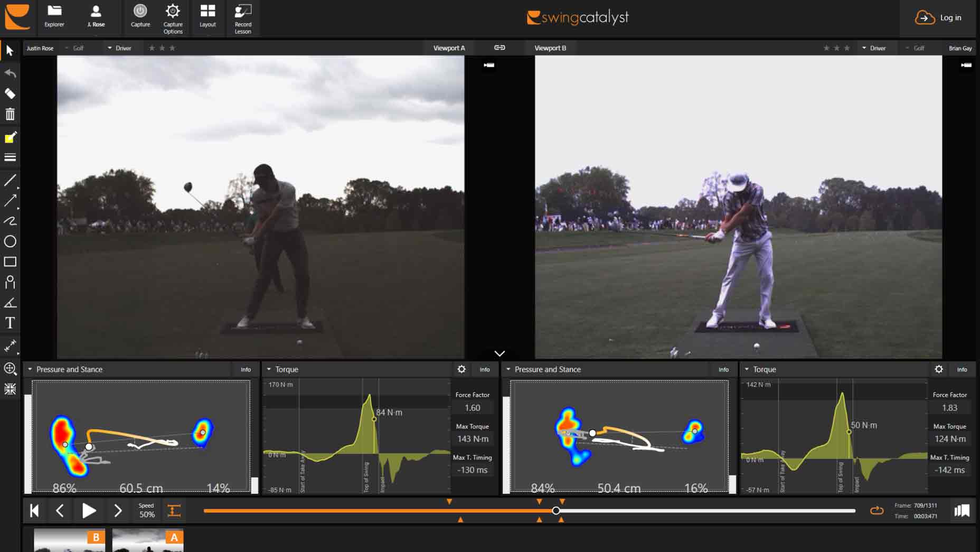Collapse the left Pressure and Stance panel
980x552 pixels.
click(x=30, y=369)
